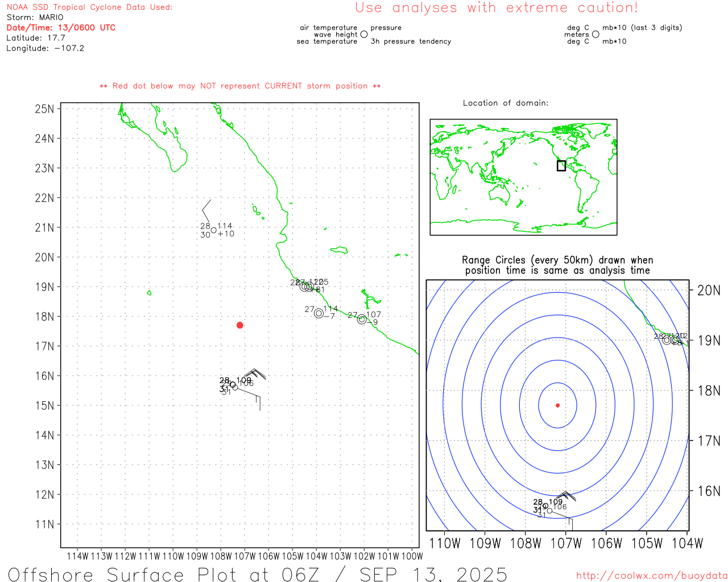
Task: Click the ship observation labeled 28 109 on main map
Action: click(x=233, y=385)
